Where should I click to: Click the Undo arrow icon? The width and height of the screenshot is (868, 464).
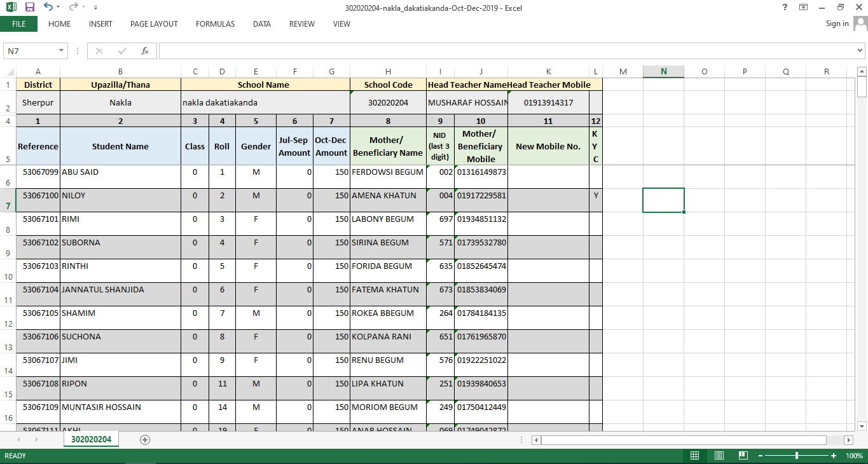click(48, 7)
